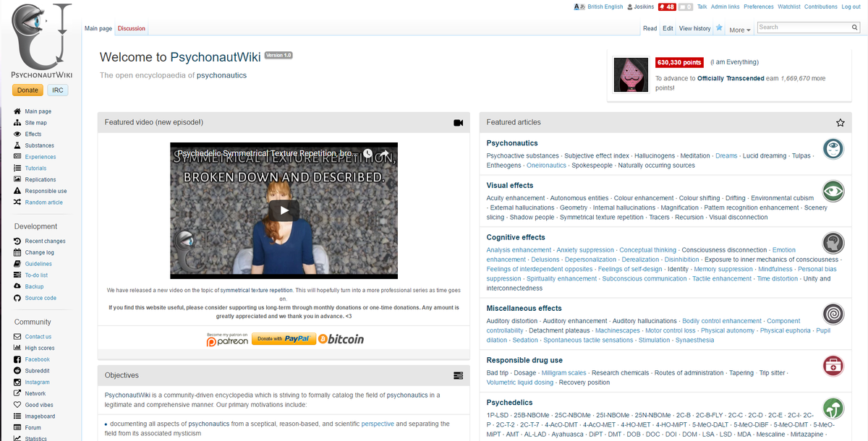
Task: Click the Donate with PayPal button
Action: click(x=284, y=338)
